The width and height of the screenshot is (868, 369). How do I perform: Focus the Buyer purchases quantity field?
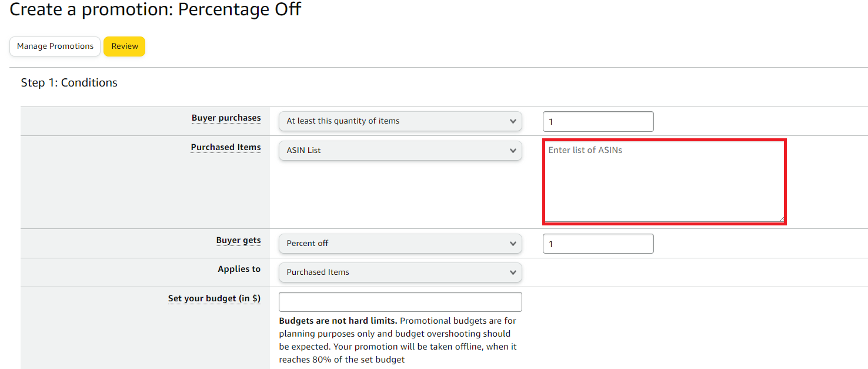(x=598, y=121)
